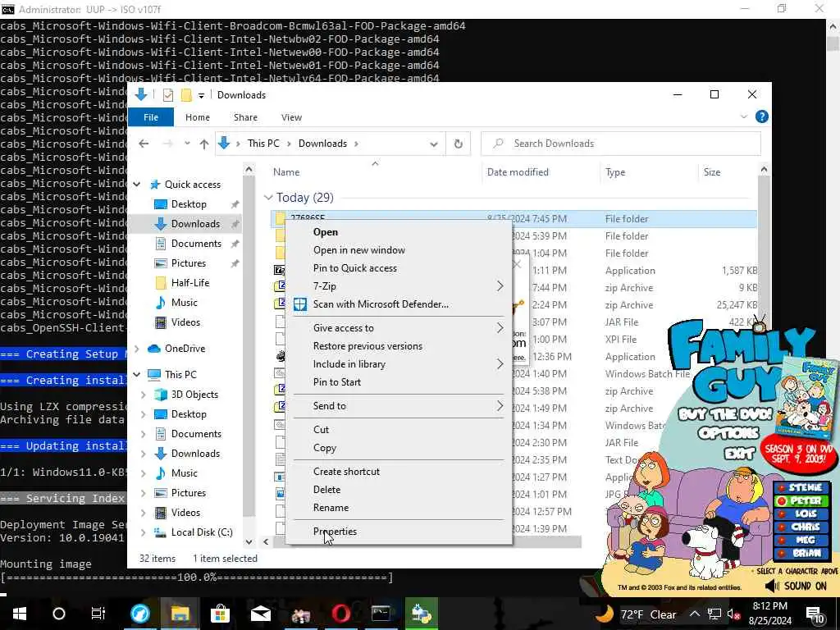Select LOIS character option
The width and height of the screenshot is (840, 630).
[x=801, y=514]
